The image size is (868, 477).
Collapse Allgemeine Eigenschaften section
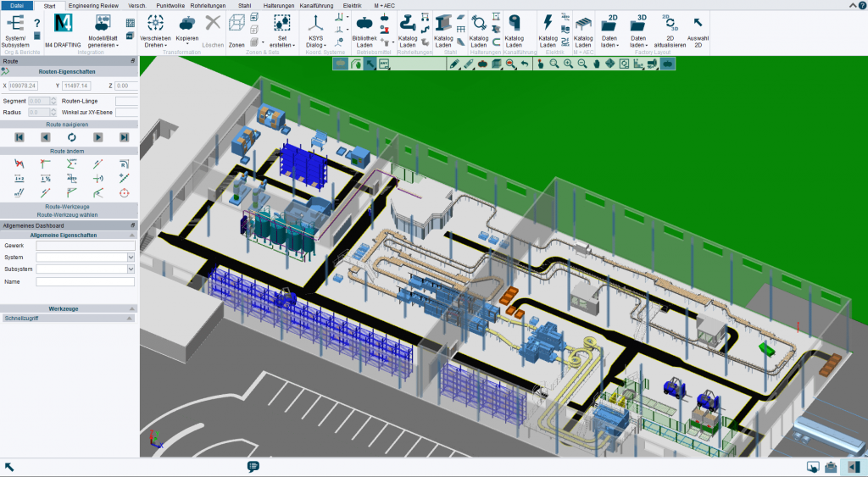(131, 236)
